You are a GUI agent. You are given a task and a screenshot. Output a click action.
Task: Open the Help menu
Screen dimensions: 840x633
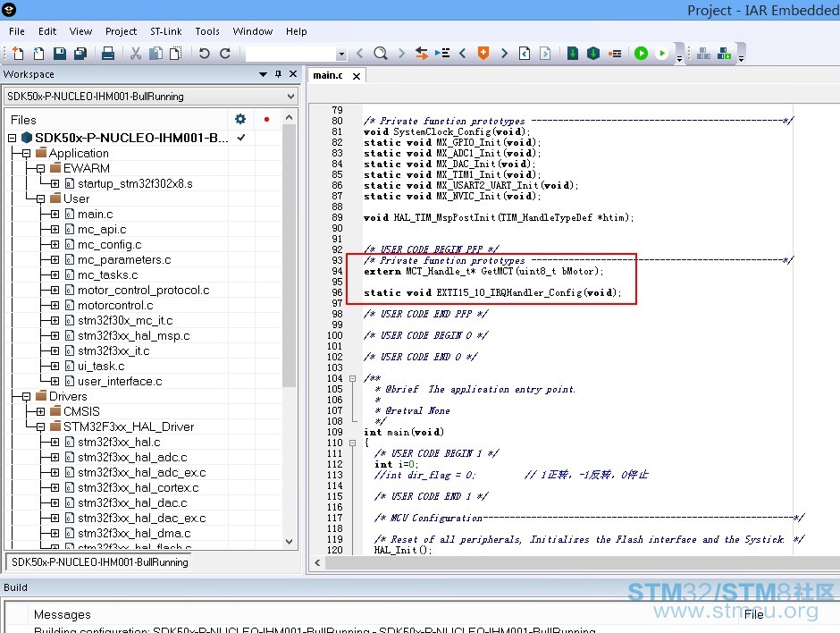(x=297, y=31)
